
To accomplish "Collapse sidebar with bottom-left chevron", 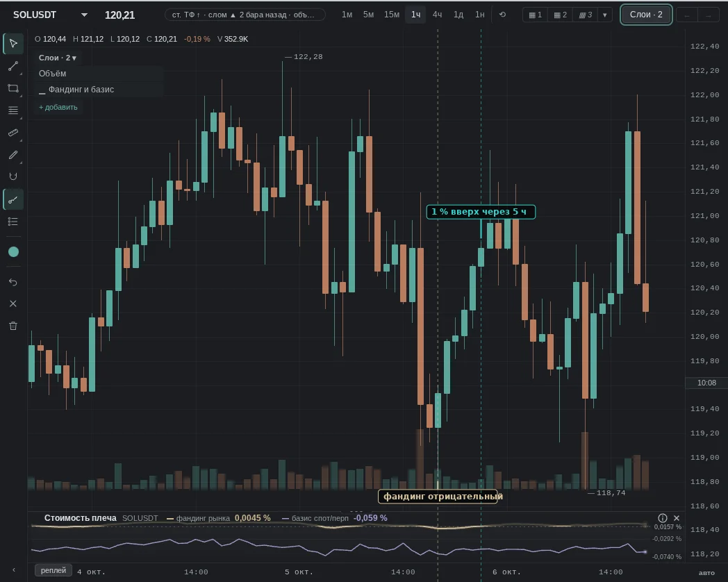I will [13, 570].
